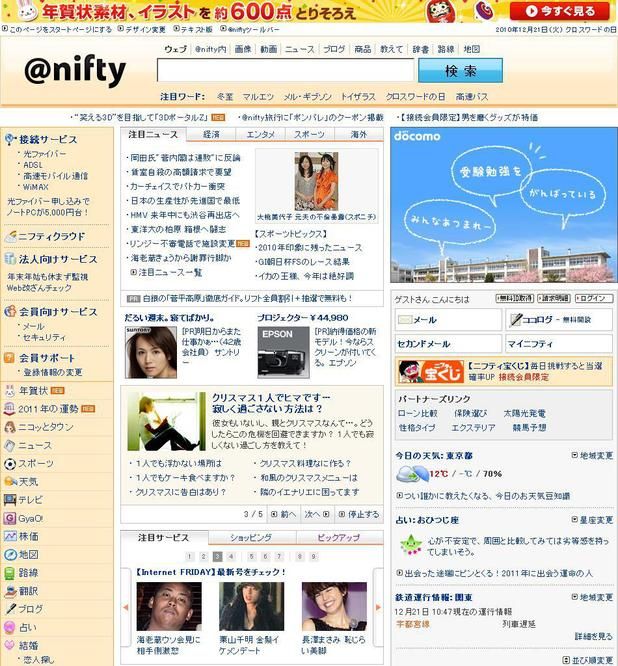
Task: Switch to the エンタメ news tab
Action: click(260, 134)
